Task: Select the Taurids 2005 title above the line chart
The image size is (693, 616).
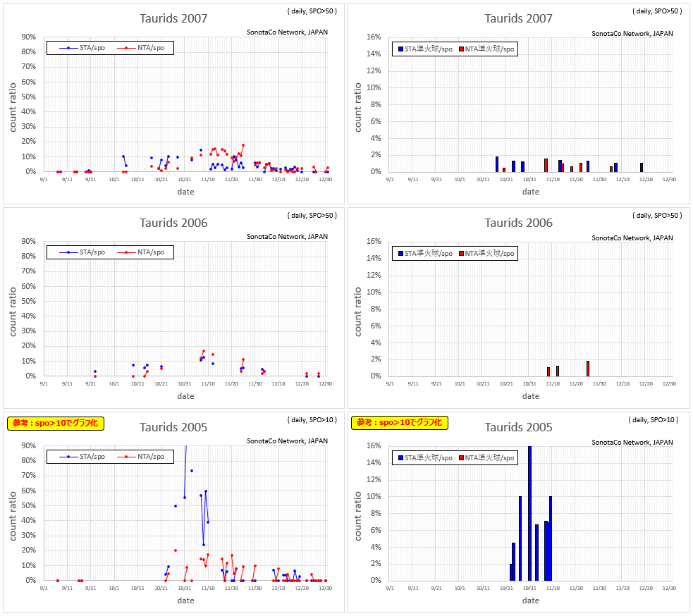Action: [x=173, y=427]
